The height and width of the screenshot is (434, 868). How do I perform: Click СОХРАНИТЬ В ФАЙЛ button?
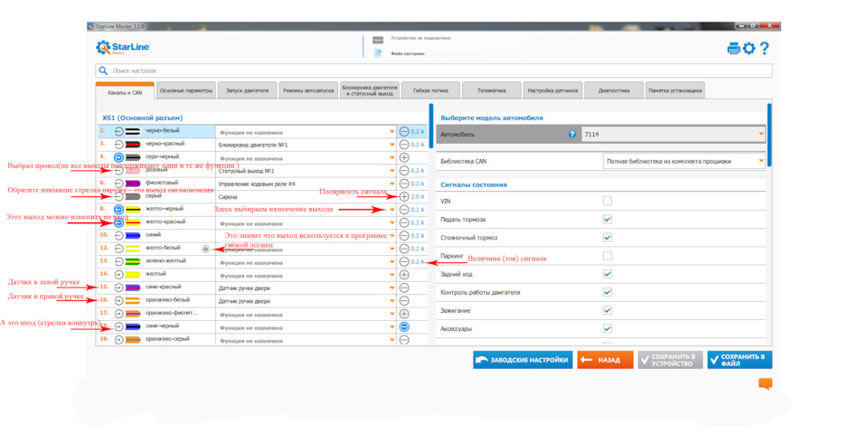click(740, 360)
